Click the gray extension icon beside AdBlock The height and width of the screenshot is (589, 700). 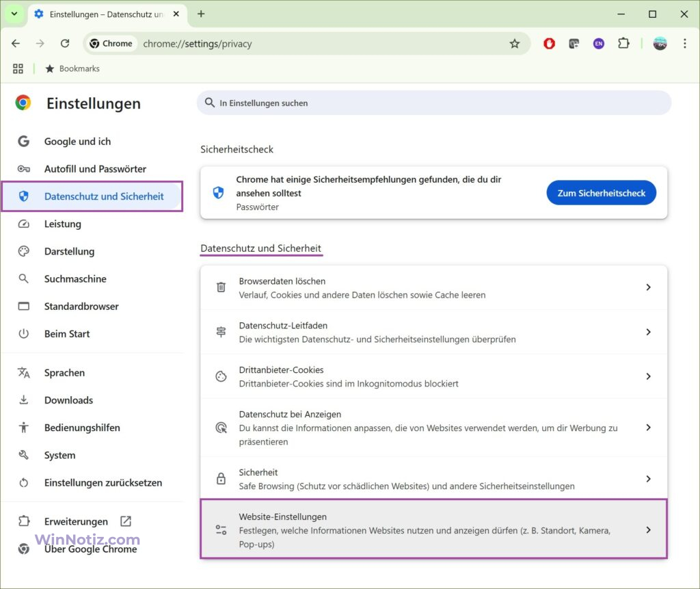[x=574, y=43]
